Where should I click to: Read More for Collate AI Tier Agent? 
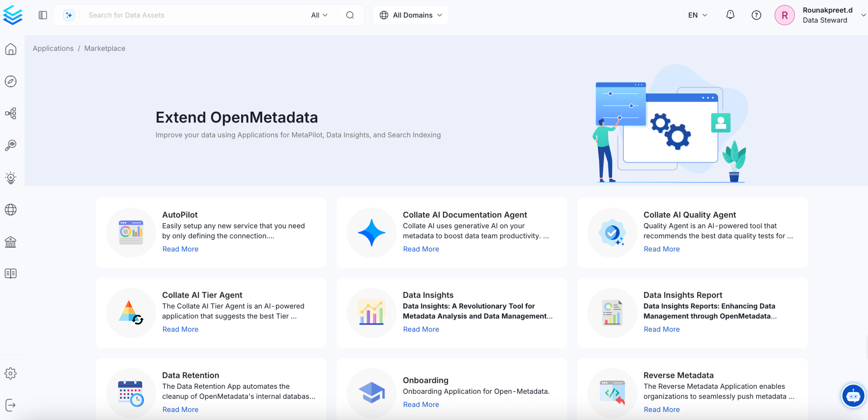[180, 329]
